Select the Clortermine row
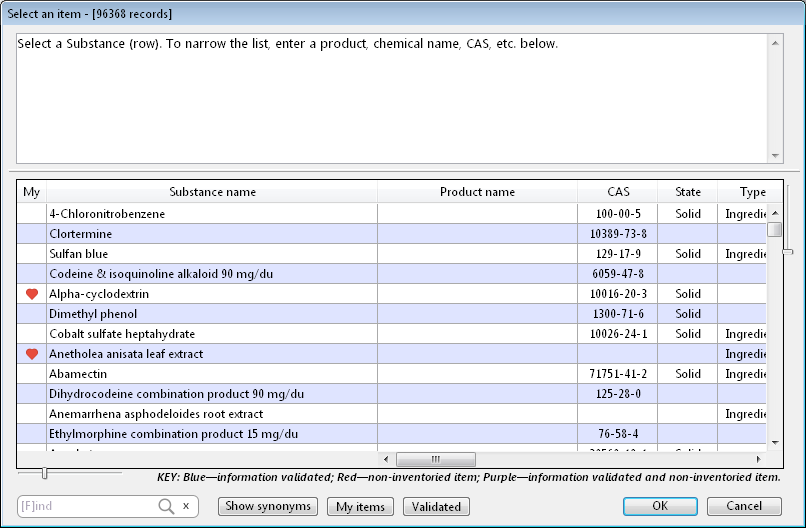The width and height of the screenshot is (806, 528). point(392,234)
